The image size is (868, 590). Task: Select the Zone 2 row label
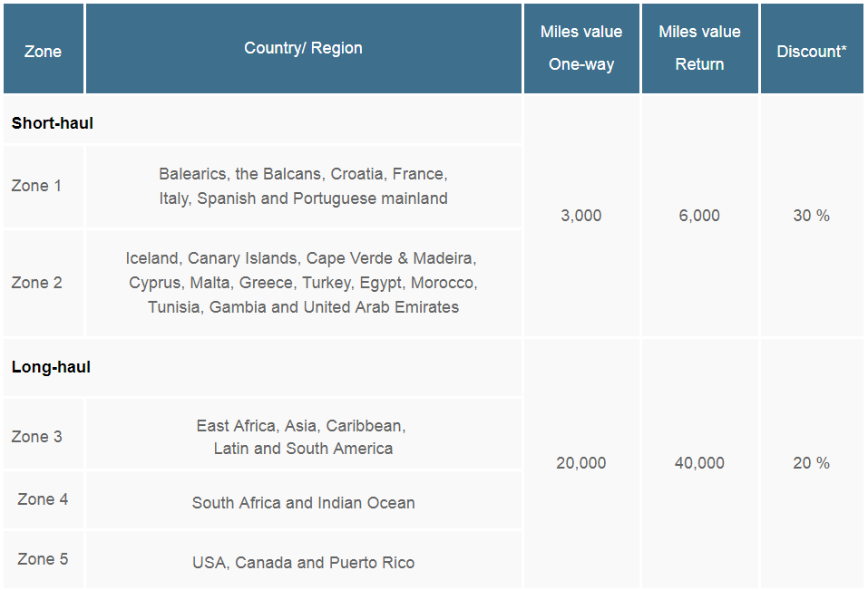[36, 283]
